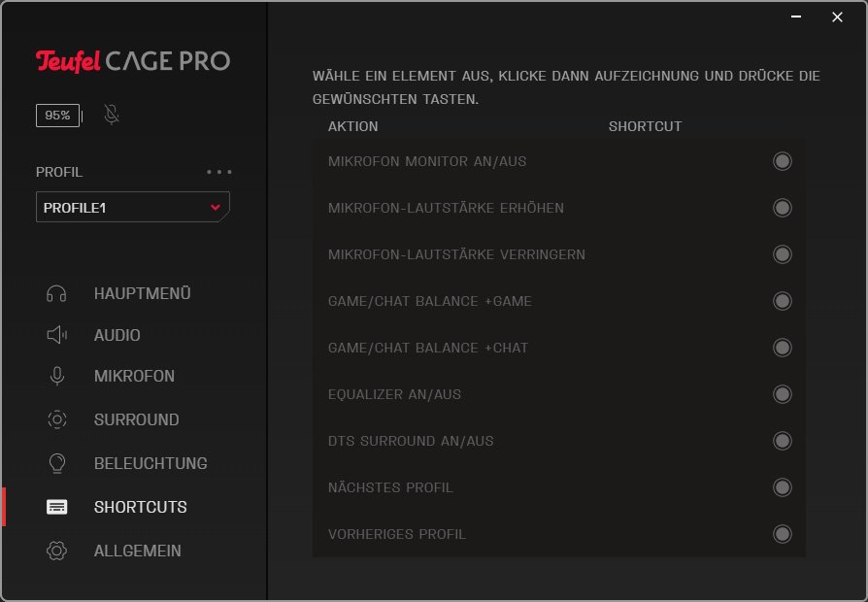Click the 95% microphone volume field
This screenshot has height=602, width=868.
(58, 115)
